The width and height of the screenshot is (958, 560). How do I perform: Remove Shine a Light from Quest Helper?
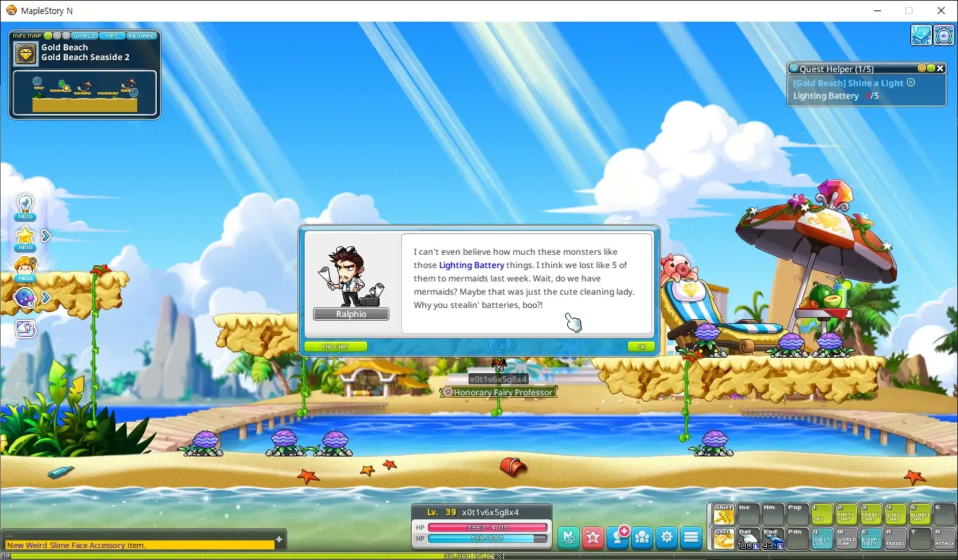coord(911,83)
